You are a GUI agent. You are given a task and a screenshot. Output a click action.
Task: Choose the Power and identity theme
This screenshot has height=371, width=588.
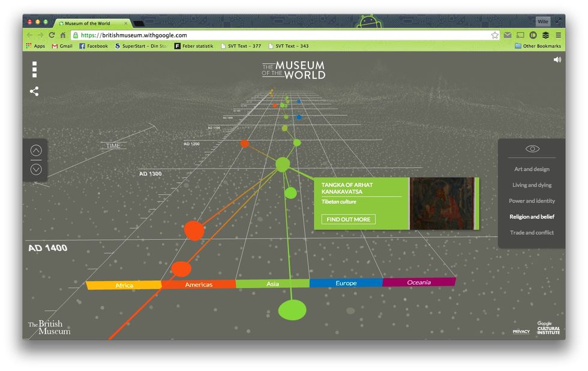[532, 201]
